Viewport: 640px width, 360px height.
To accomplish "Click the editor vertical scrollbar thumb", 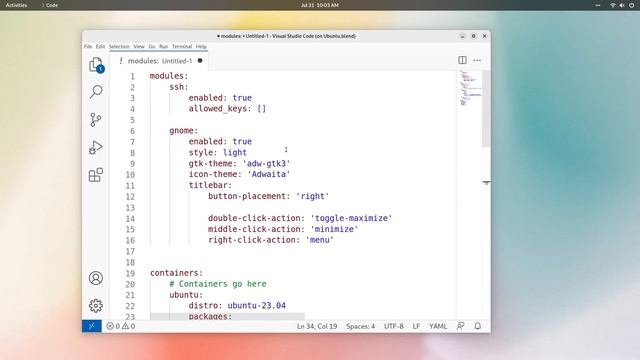I will (x=486, y=109).
